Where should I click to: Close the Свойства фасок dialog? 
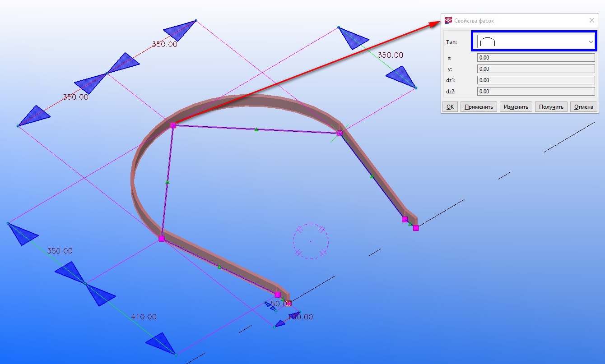592,21
